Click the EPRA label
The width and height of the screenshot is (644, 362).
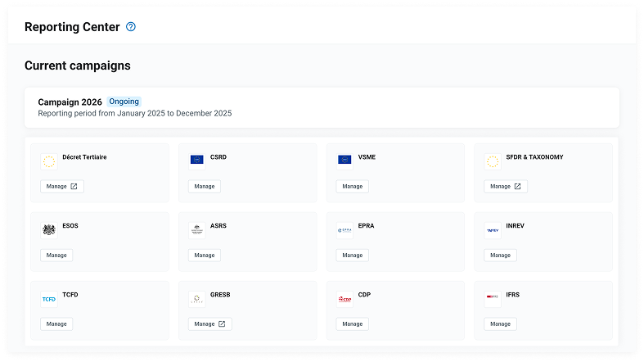[366, 225]
